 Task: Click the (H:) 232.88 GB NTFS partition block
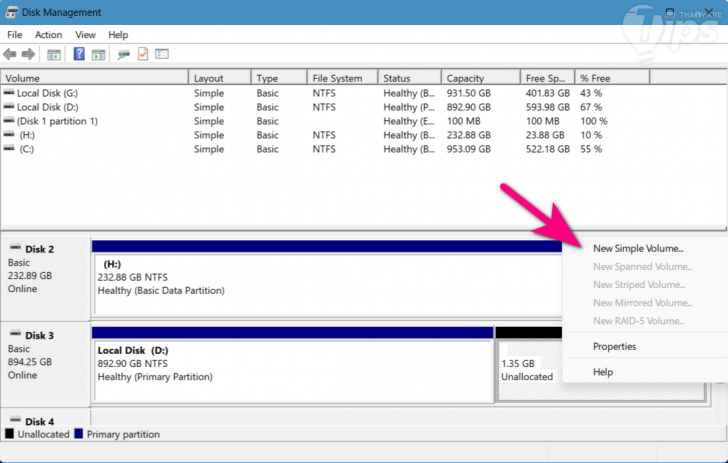(x=327, y=283)
